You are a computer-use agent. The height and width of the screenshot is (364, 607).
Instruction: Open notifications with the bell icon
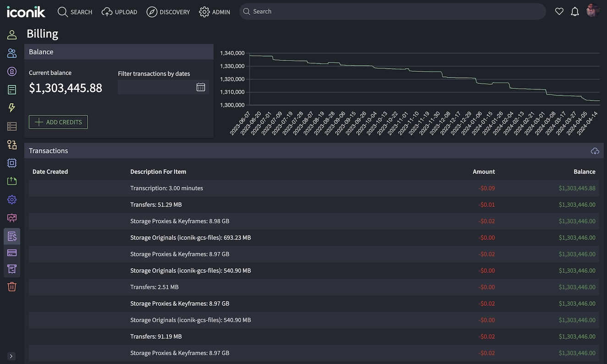574,11
